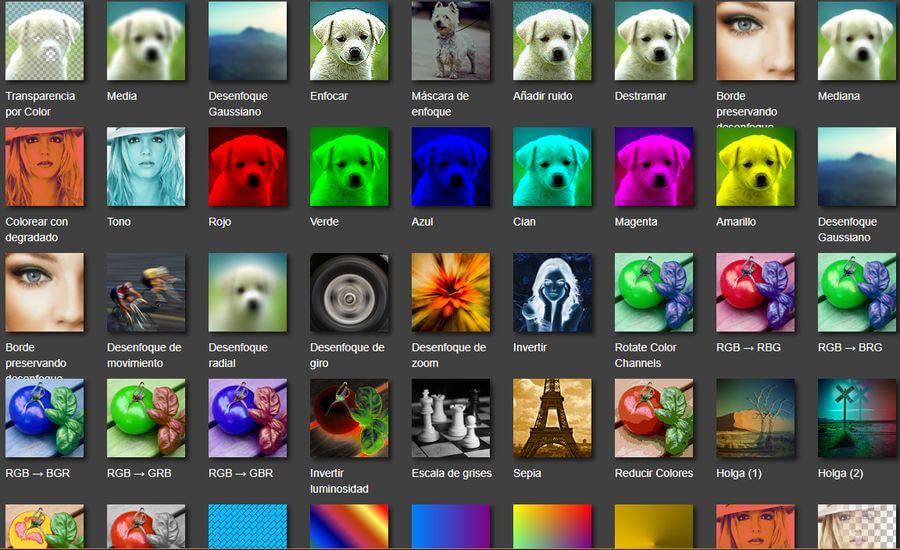
Task: Select the solid gold gradient thumbnail
Action: coord(654,526)
